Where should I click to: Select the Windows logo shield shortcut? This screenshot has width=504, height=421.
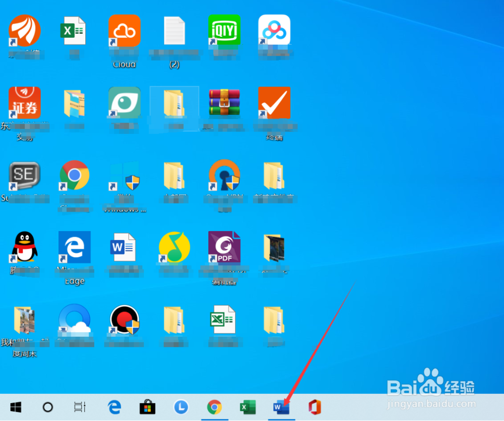pos(124,176)
